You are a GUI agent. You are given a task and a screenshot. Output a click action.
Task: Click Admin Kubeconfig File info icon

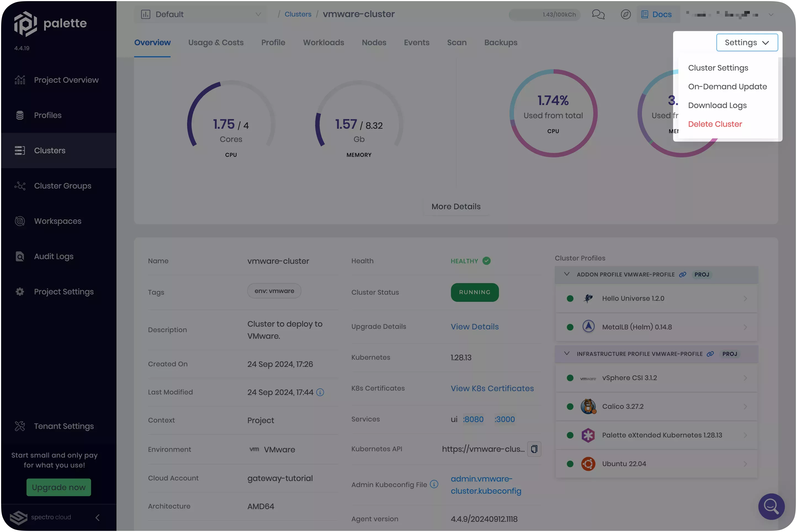(434, 484)
